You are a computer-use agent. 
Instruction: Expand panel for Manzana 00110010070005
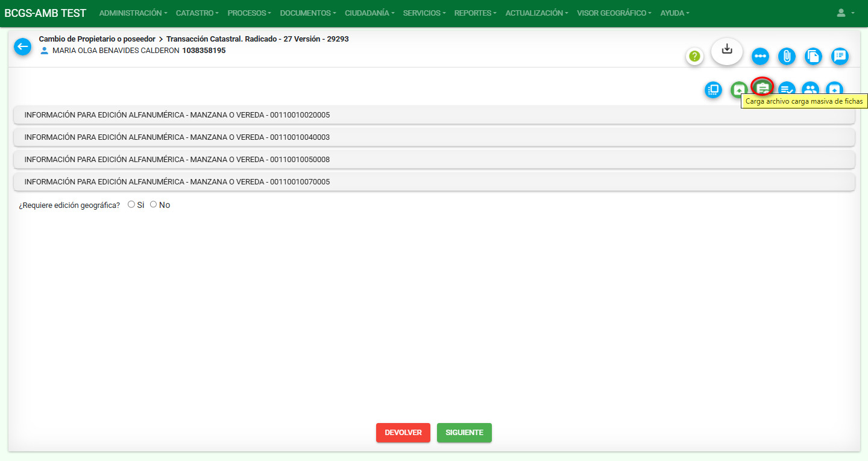tap(434, 182)
